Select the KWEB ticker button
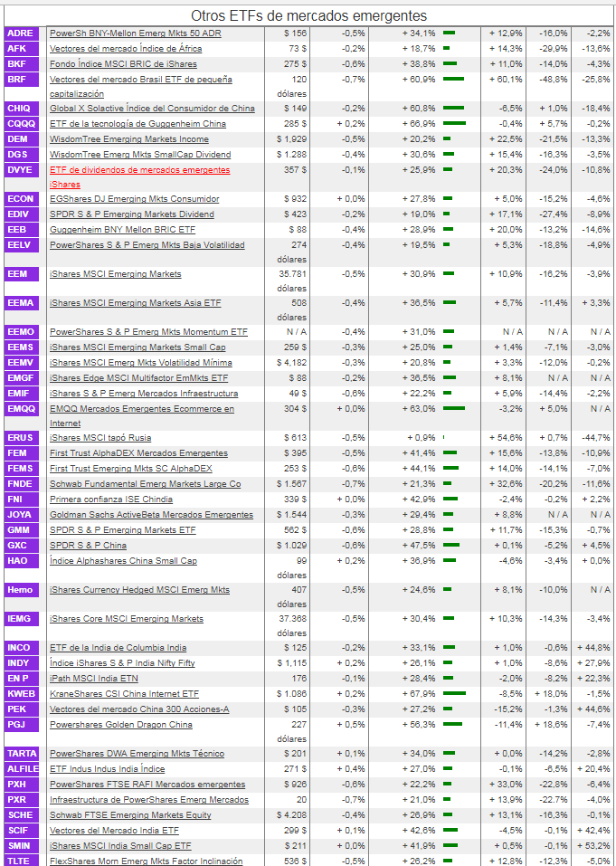 (x=23, y=693)
